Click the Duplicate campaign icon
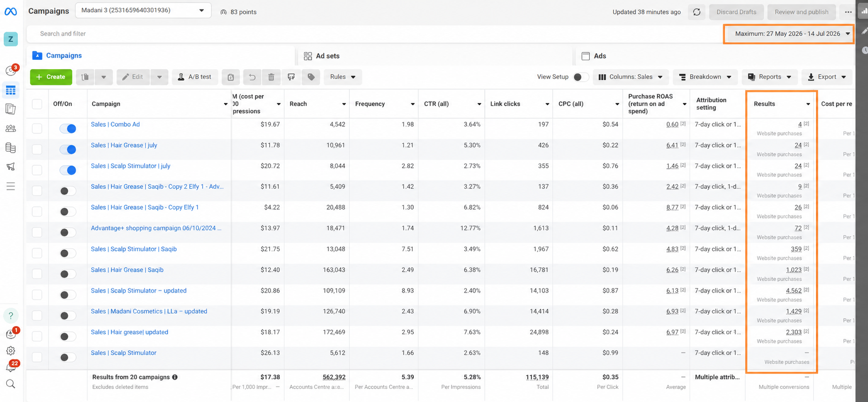Viewport: 868px width, 402px height. click(x=85, y=77)
